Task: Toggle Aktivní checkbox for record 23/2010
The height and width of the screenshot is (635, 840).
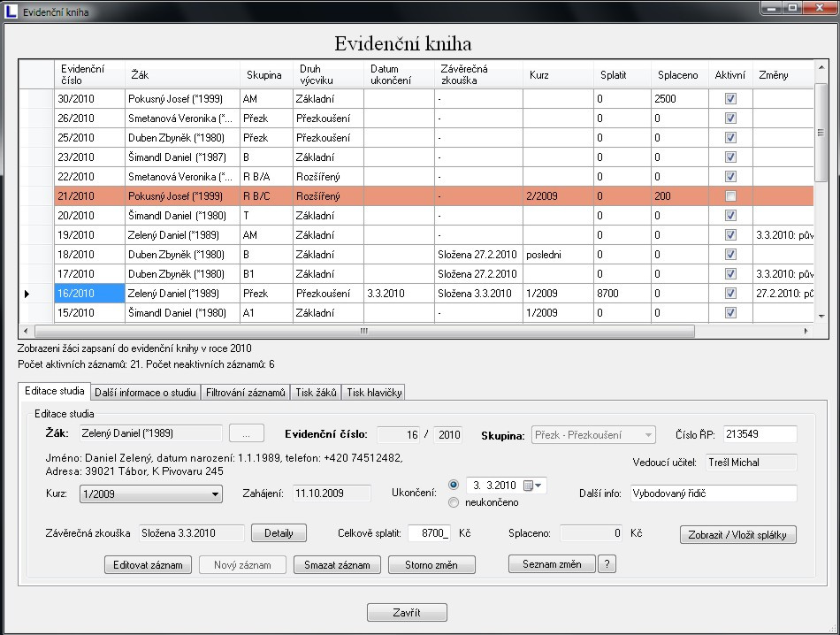Action: pos(730,157)
